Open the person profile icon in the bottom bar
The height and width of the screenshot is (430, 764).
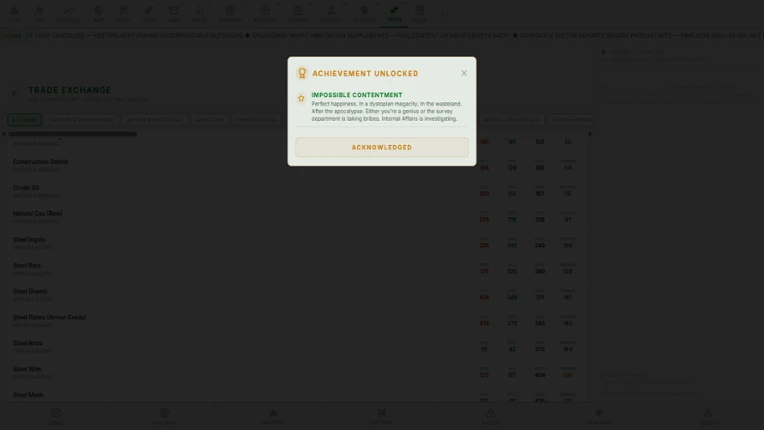coord(707,415)
